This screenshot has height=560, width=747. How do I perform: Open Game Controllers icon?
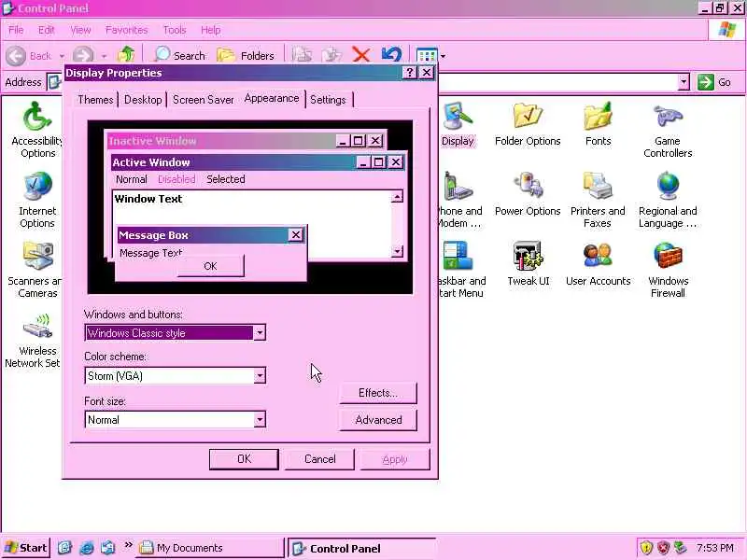point(668,130)
